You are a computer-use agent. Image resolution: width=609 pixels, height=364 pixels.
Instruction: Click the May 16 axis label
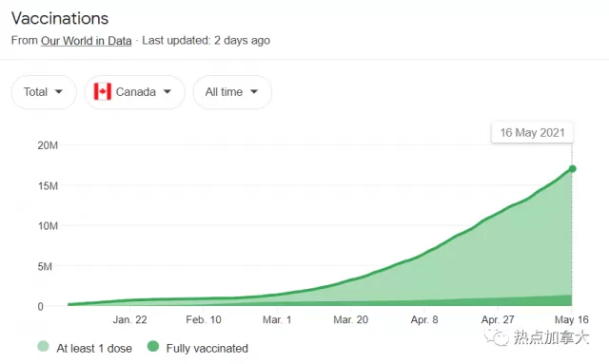point(571,319)
